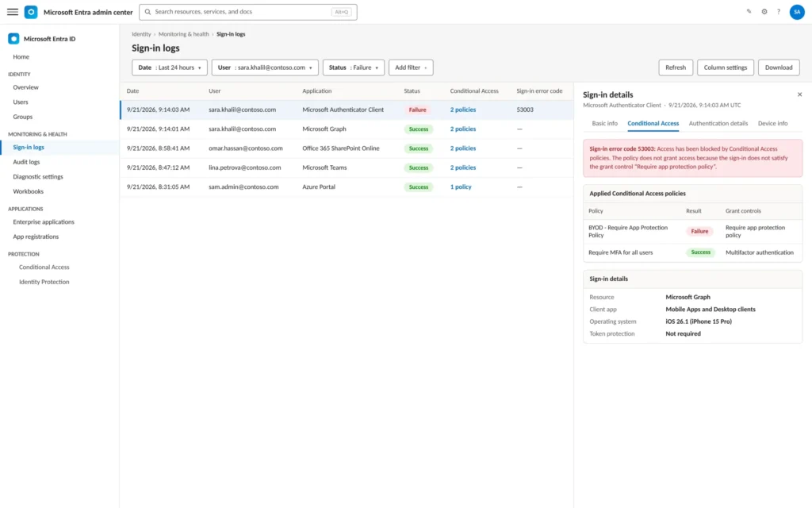Open the User filter dropdown

point(265,67)
